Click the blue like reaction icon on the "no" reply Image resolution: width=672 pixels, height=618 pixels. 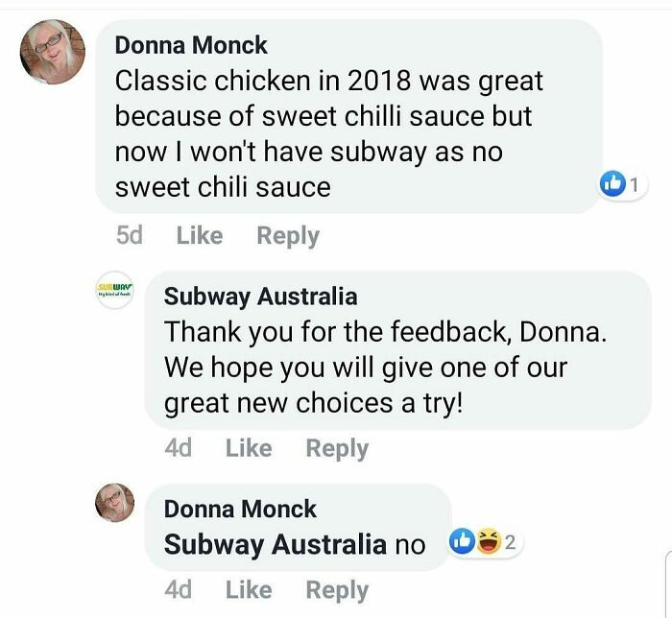pyautogui.click(x=463, y=542)
